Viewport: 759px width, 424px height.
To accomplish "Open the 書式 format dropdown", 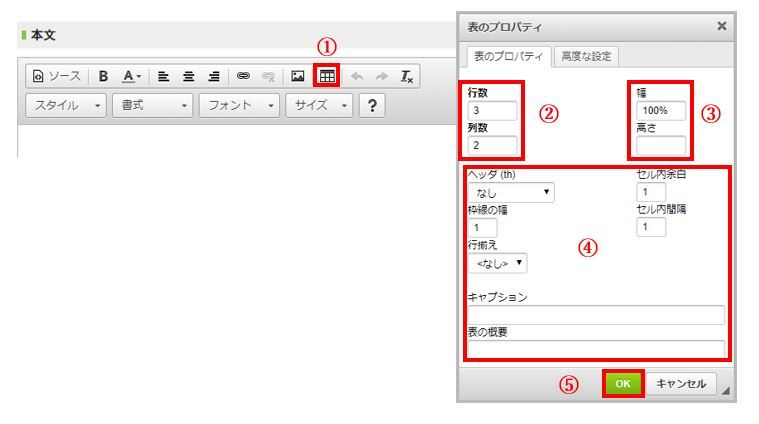I will [x=152, y=106].
